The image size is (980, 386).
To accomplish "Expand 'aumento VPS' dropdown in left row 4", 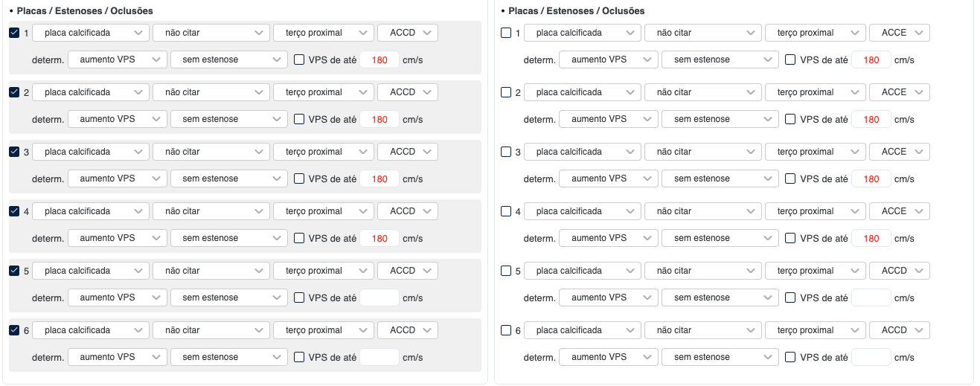I will pos(117,238).
